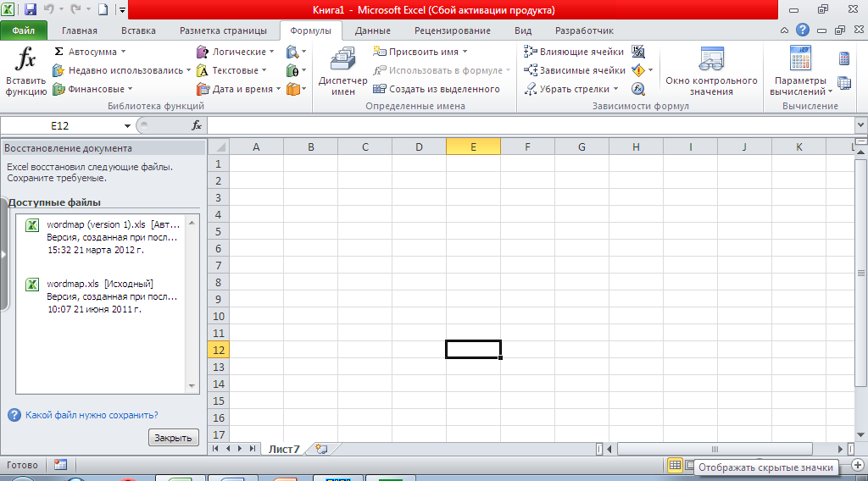Expand the Автосумма dropdown arrow
This screenshot has height=481, width=868.
[x=124, y=52]
